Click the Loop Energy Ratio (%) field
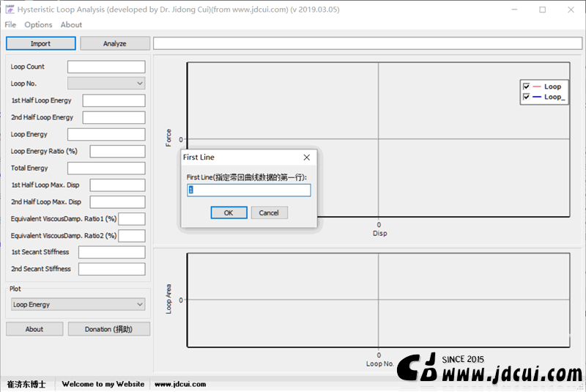This screenshot has width=586, height=392. coord(117,152)
